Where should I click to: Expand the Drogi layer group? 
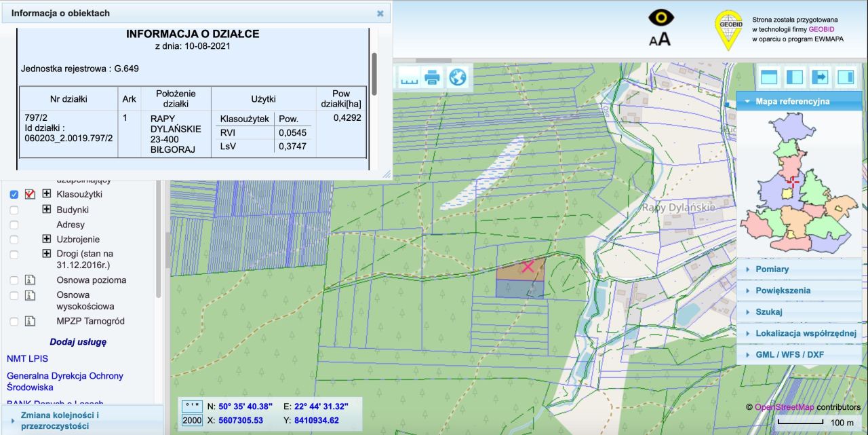(x=47, y=253)
